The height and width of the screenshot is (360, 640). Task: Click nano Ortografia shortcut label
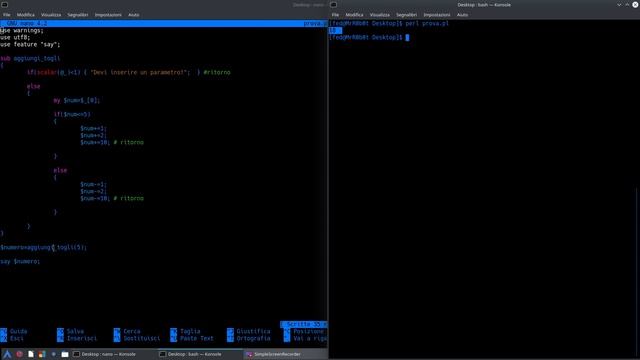[253, 338]
